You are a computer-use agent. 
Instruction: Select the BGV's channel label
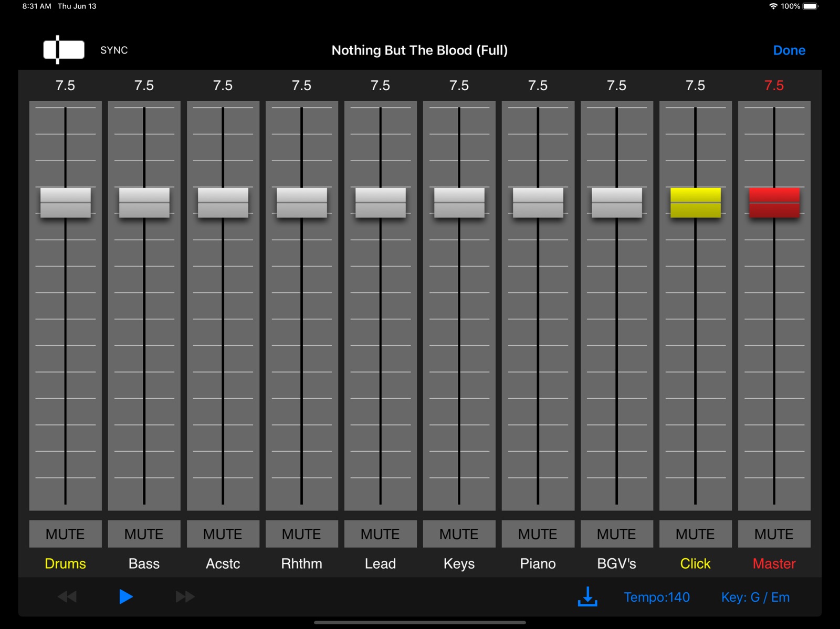pos(617,563)
